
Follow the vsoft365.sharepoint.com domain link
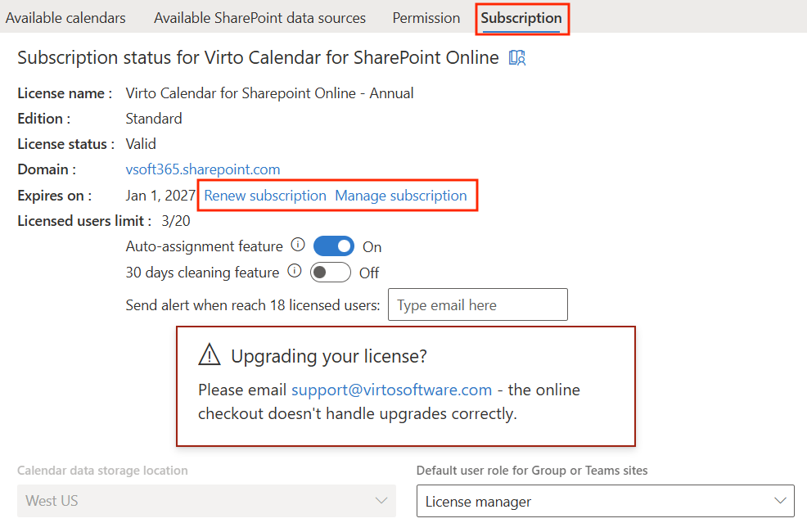pos(203,169)
